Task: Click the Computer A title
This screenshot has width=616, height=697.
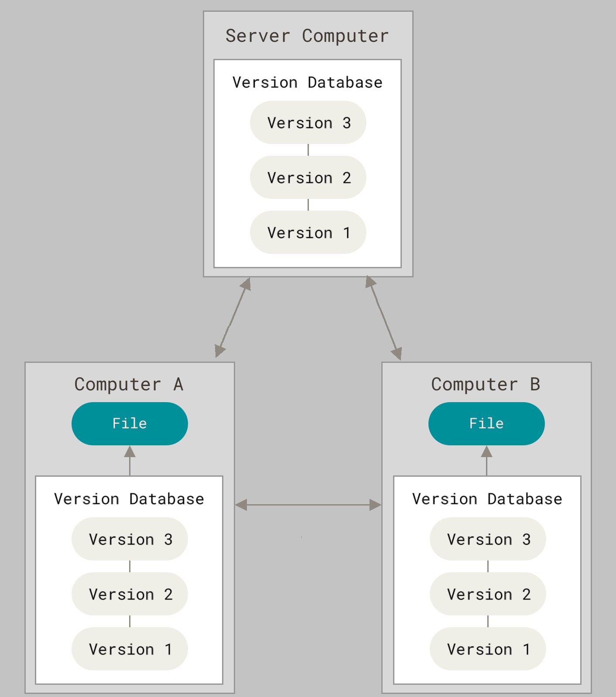Action: click(x=129, y=384)
